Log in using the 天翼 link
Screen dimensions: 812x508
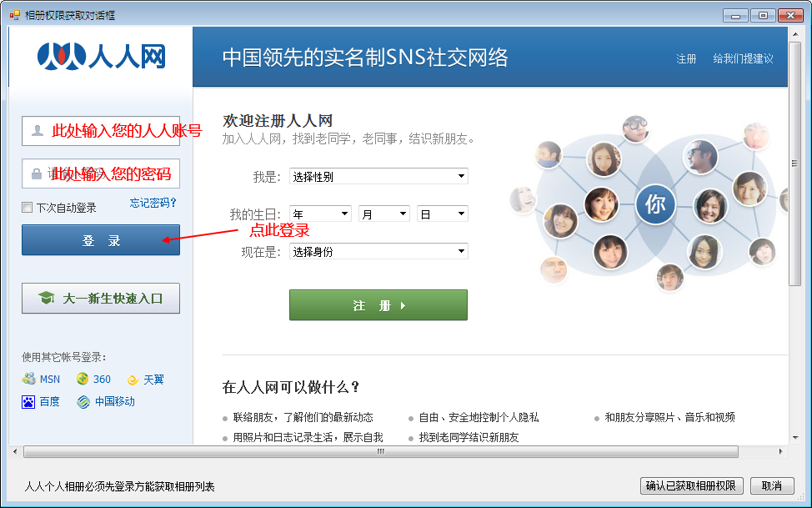click(153, 380)
